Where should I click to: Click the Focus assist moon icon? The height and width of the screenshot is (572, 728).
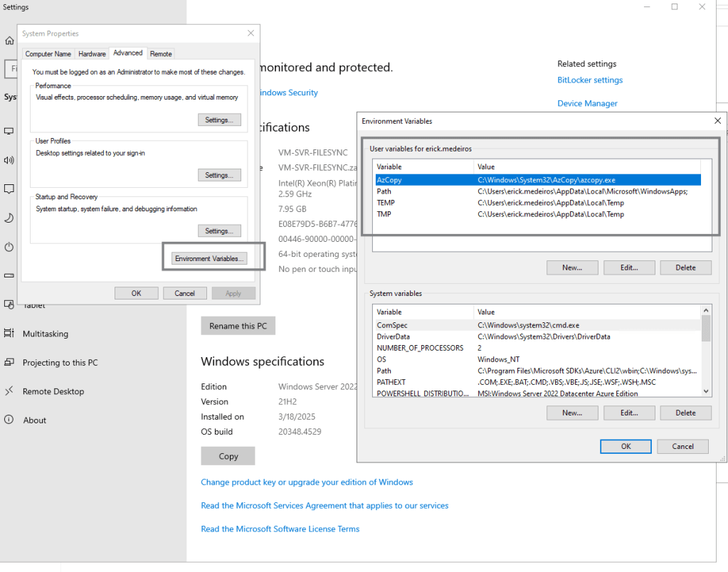[x=9, y=218]
